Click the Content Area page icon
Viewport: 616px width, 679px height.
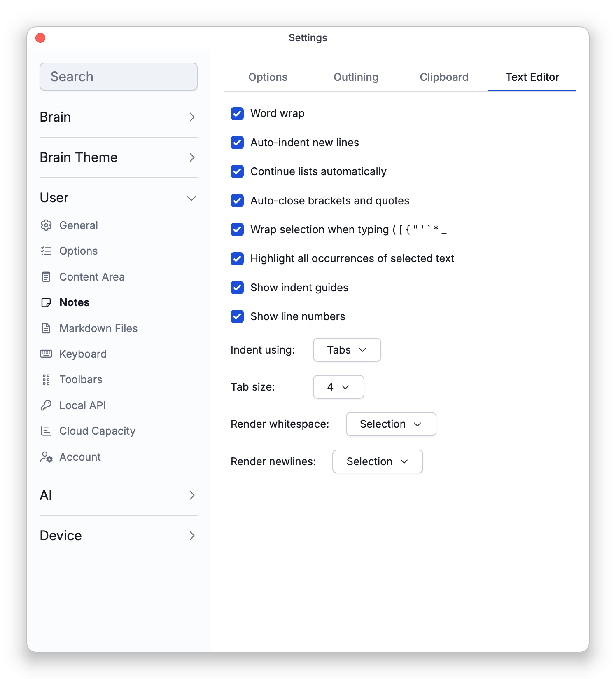pyautogui.click(x=46, y=277)
